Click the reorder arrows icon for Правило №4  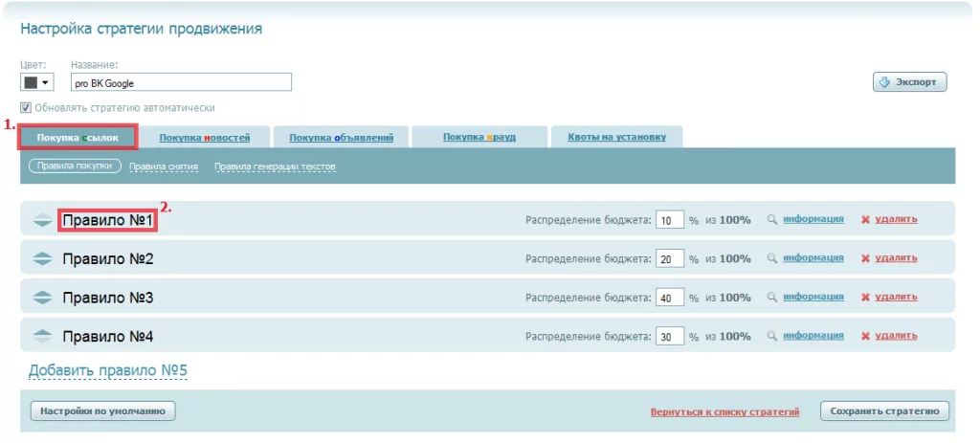(x=42, y=337)
